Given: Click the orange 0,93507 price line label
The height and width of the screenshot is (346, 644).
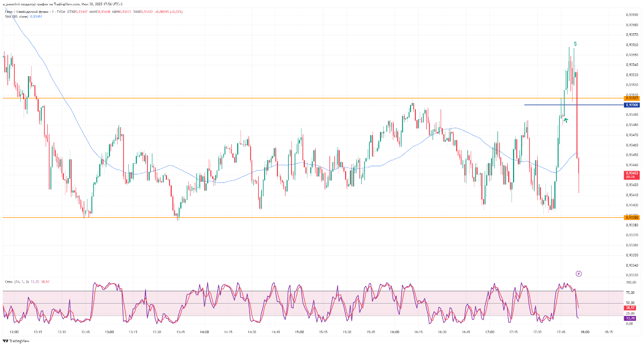Looking at the screenshot, I should pyautogui.click(x=632, y=98).
